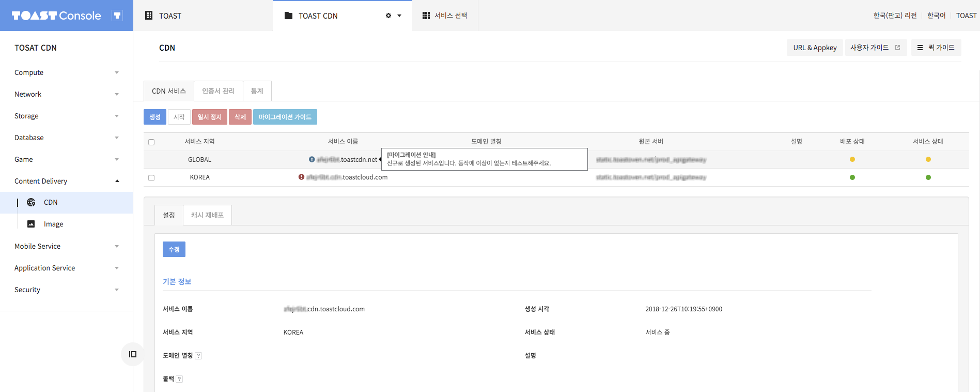Expand the Game menu
Image resolution: width=980 pixels, height=392 pixels.
66,159
